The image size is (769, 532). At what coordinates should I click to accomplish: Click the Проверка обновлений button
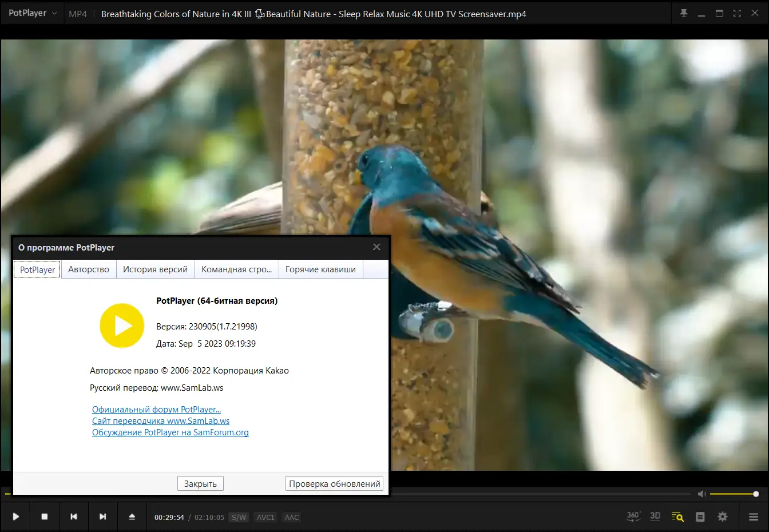click(335, 483)
